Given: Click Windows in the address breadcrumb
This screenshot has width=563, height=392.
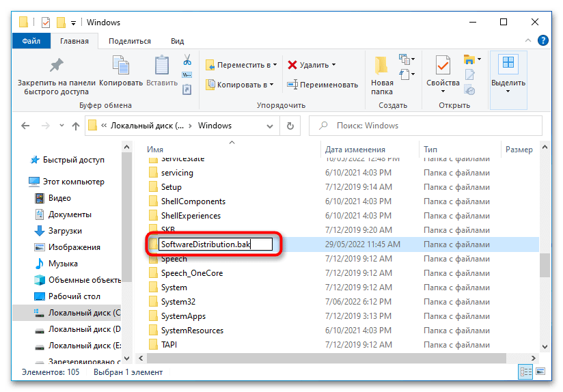Looking at the screenshot, I should point(215,126).
